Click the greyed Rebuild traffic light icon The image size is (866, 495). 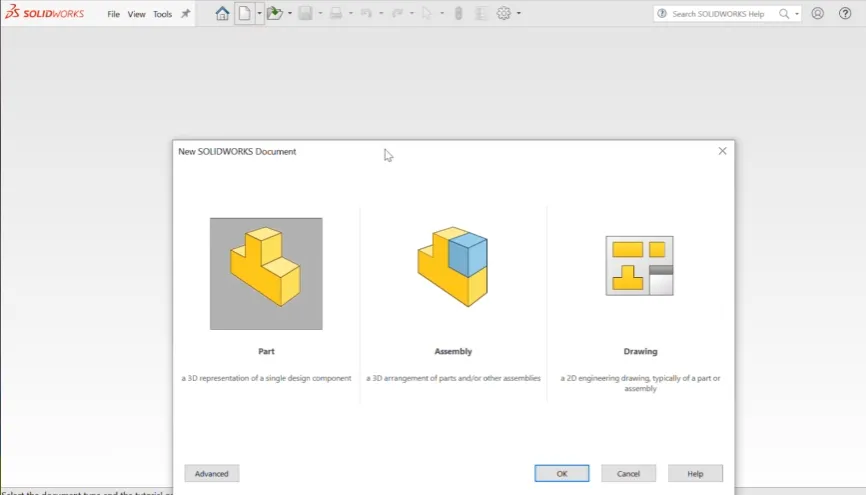pos(458,13)
